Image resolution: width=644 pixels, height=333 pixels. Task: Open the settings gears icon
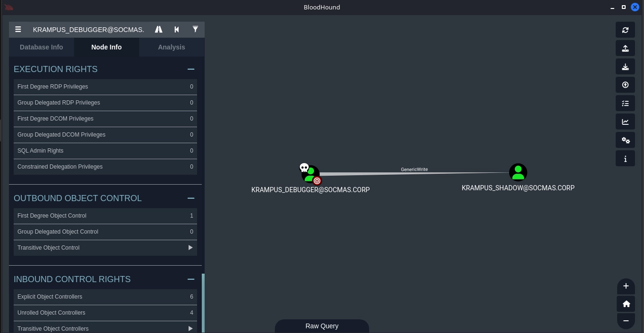625,140
